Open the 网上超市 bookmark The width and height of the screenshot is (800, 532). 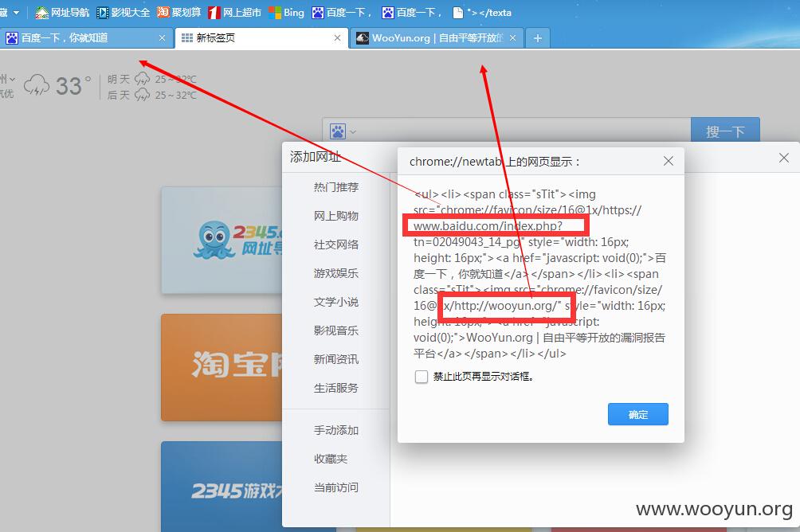(x=235, y=12)
